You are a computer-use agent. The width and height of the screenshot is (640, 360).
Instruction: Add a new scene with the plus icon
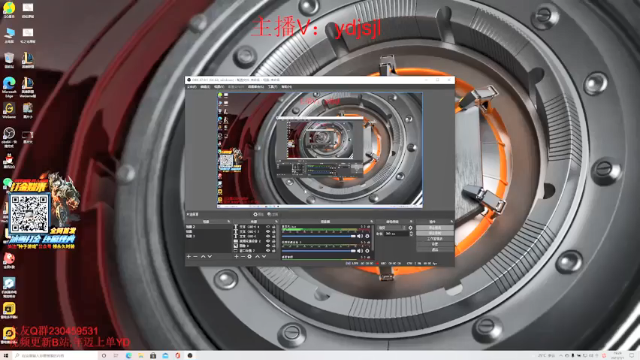coord(189,256)
